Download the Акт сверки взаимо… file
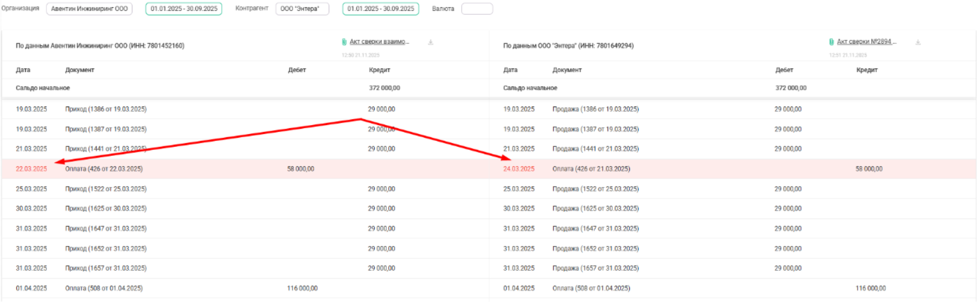The height and width of the screenshot is (302, 980). [431, 42]
